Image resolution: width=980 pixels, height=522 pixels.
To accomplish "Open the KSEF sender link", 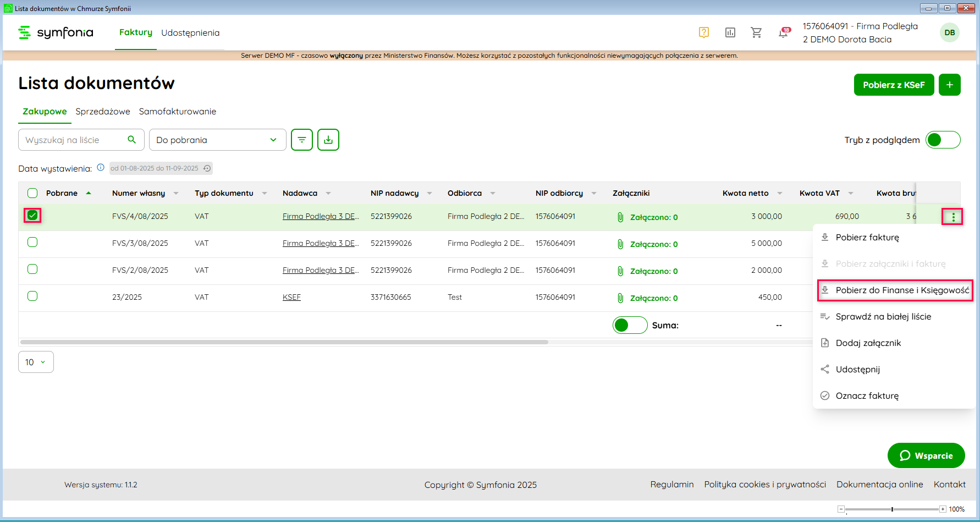I will [291, 297].
